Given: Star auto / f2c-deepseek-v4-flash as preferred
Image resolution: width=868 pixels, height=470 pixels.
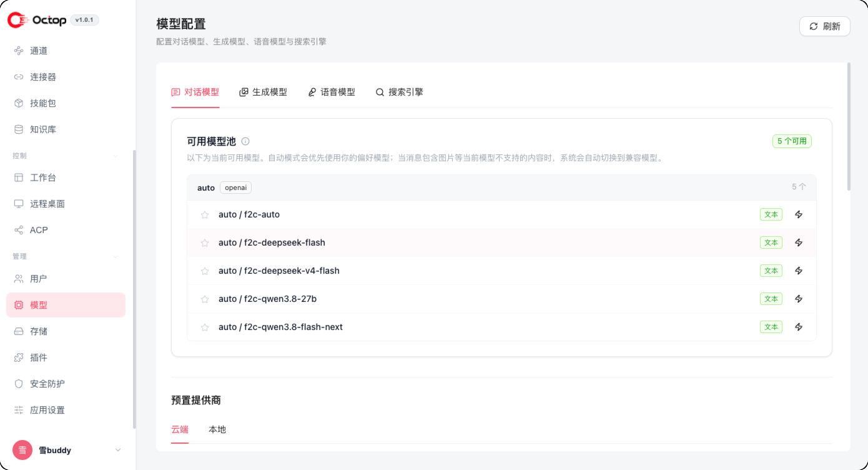Looking at the screenshot, I should click(204, 271).
